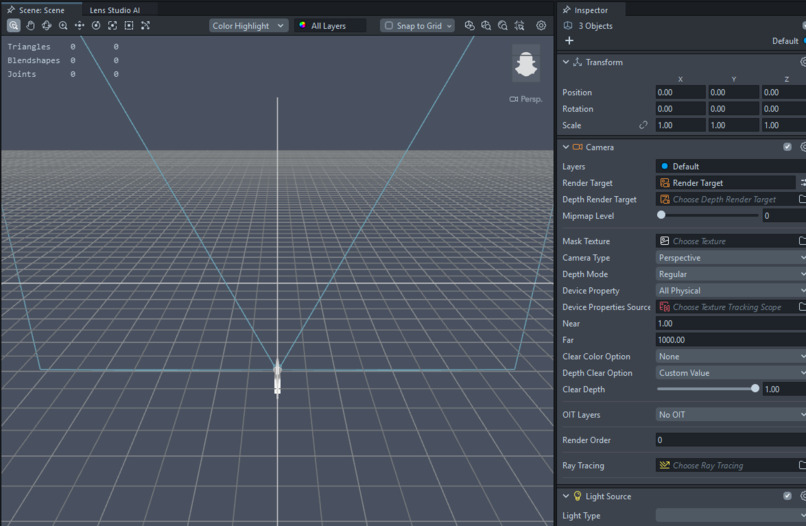Collapse the Light Source section
The width and height of the screenshot is (806, 526).
(565, 496)
